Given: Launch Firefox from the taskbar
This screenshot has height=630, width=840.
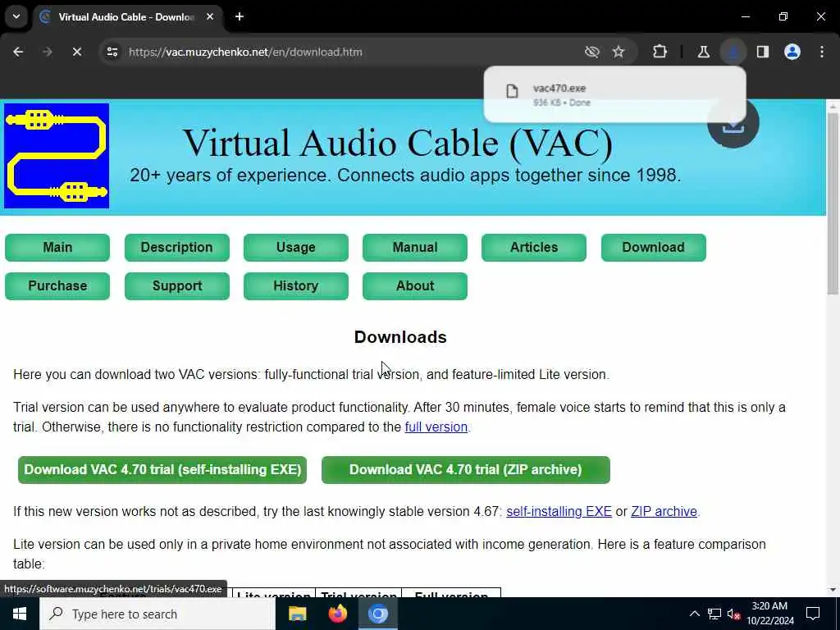Looking at the screenshot, I should point(337,614).
